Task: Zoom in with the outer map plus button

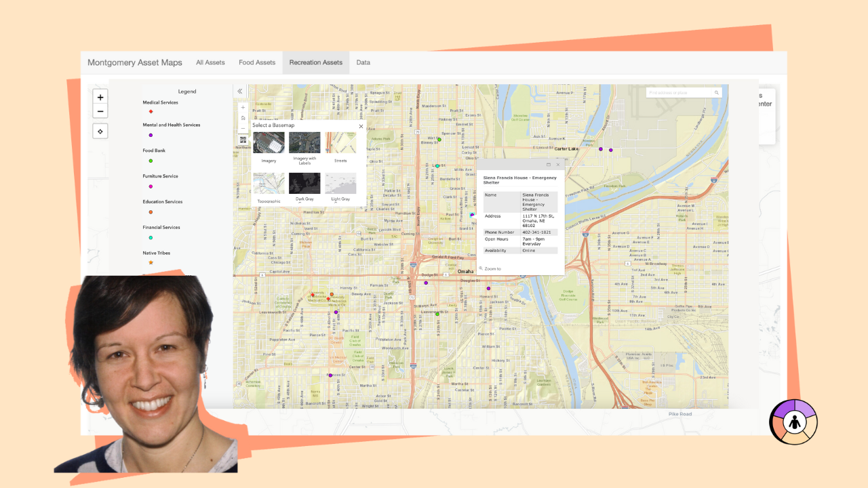Action: click(x=100, y=98)
